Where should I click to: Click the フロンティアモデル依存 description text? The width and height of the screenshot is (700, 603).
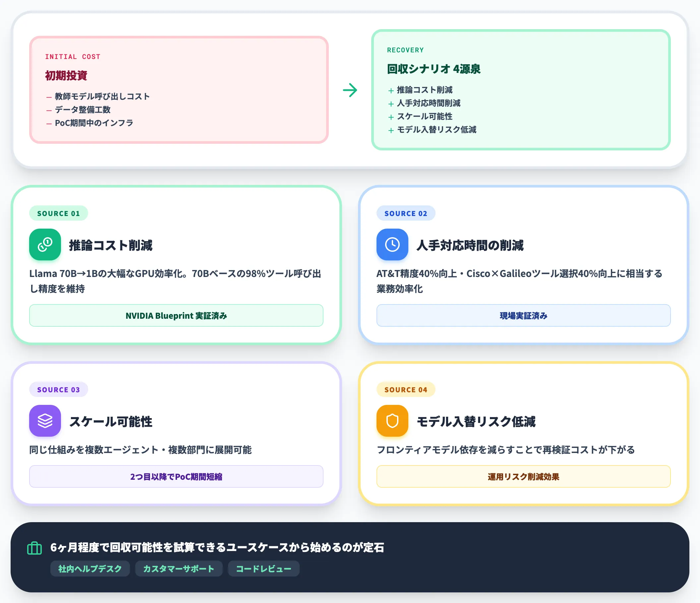coord(506,450)
